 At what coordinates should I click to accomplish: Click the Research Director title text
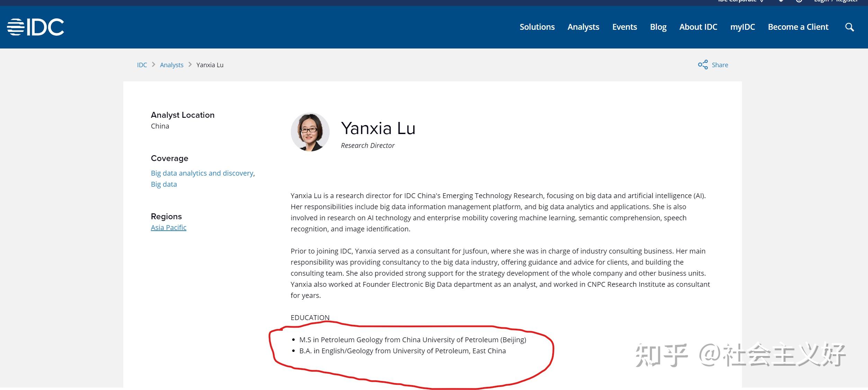pyautogui.click(x=368, y=145)
